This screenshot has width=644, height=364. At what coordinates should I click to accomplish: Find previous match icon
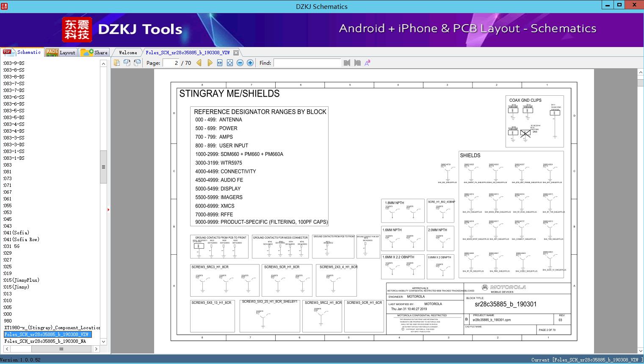click(347, 63)
